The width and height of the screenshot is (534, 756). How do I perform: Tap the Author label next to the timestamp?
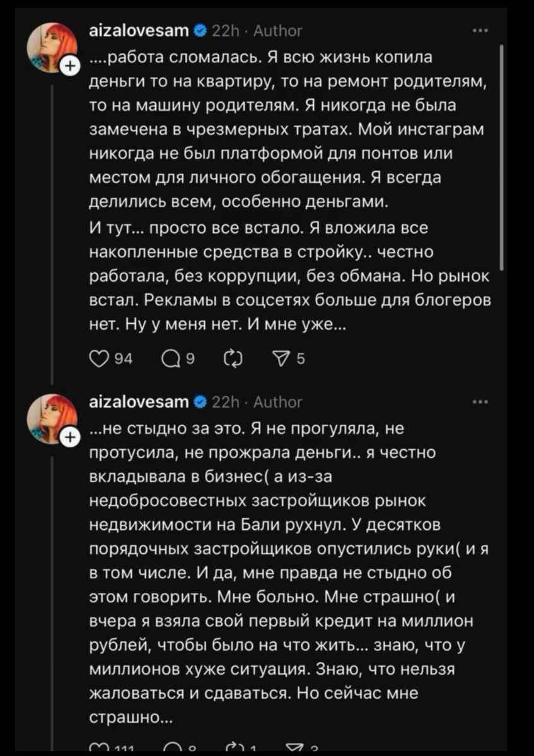(x=279, y=29)
